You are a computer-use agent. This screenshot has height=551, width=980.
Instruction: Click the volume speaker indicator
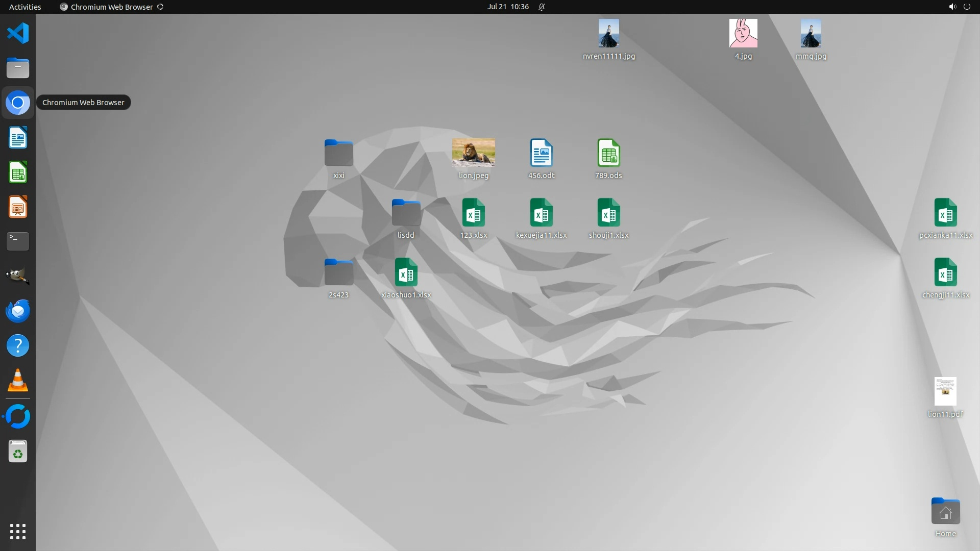952,7
